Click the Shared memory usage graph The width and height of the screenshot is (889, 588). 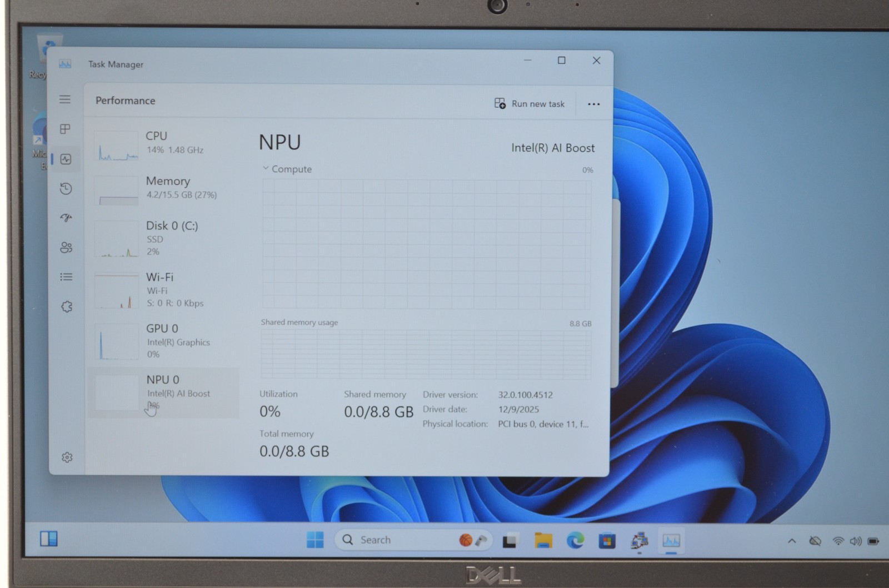[x=426, y=354]
